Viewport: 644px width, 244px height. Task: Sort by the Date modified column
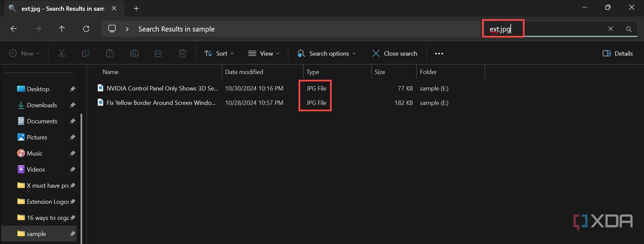pos(244,72)
